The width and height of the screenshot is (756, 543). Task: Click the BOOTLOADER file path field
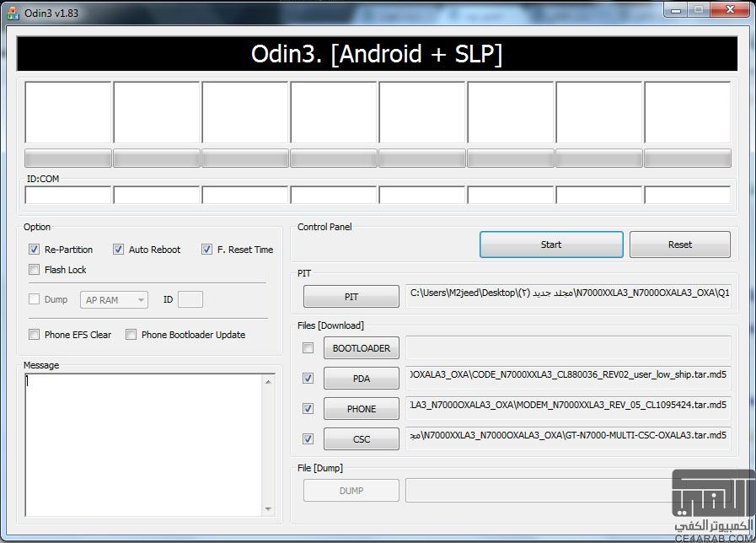pyautogui.click(x=568, y=347)
